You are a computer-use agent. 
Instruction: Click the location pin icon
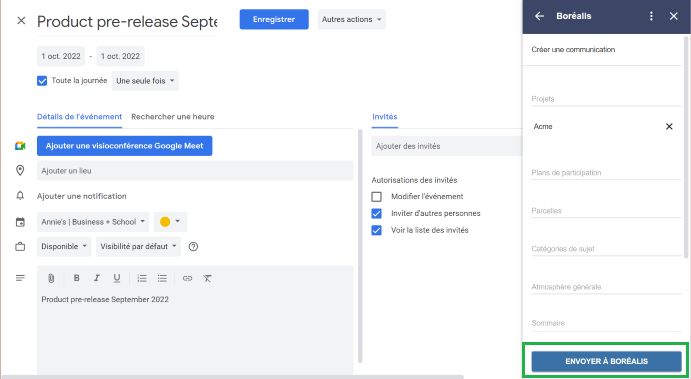coord(20,171)
